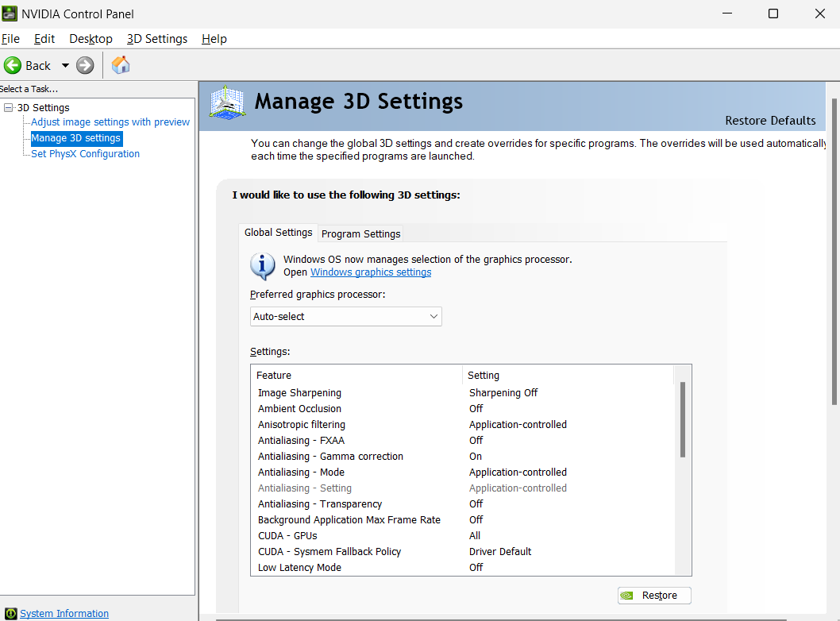The image size is (840, 621).
Task: Click the NVIDIA logo in the title bar
Action: [9, 13]
